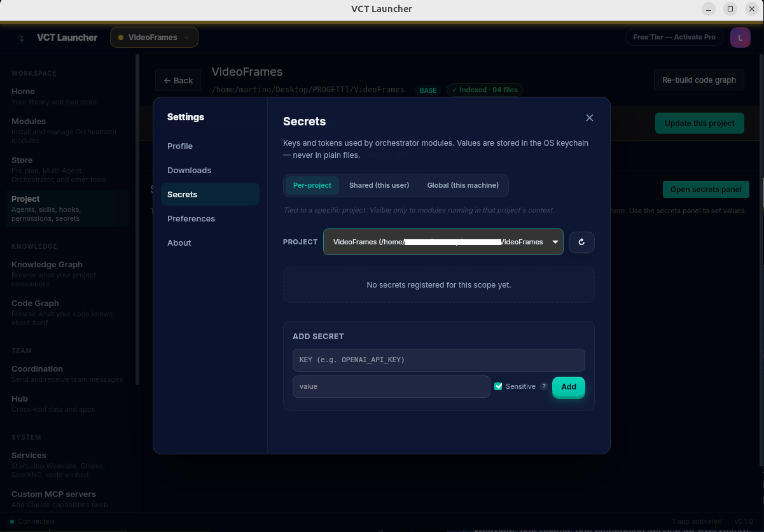Screen dimensions: 764x532
Task: Open the user avatar L icon
Action: click(740, 38)
